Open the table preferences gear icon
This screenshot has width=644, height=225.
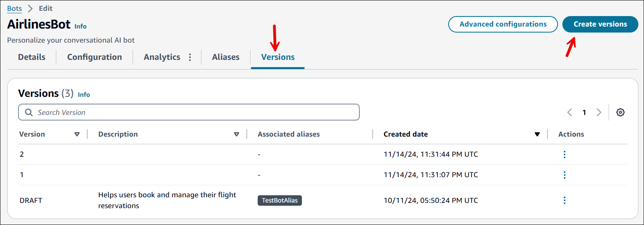tap(620, 112)
